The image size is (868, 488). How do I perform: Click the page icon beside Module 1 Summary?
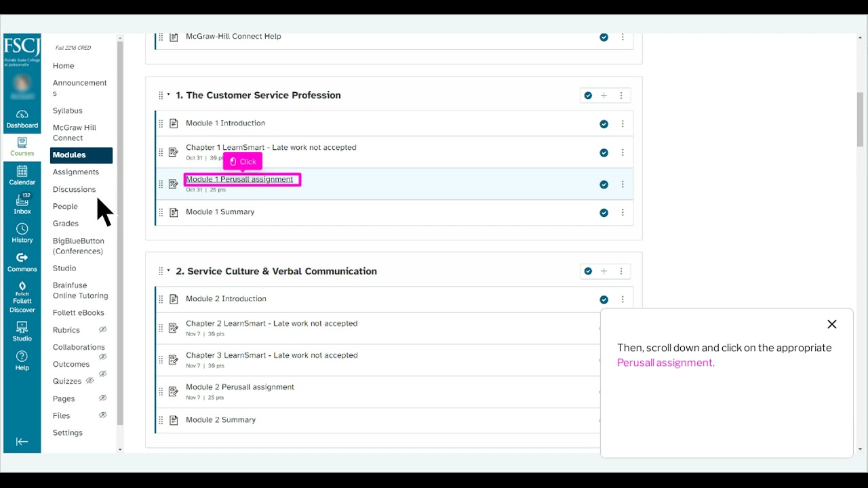174,212
